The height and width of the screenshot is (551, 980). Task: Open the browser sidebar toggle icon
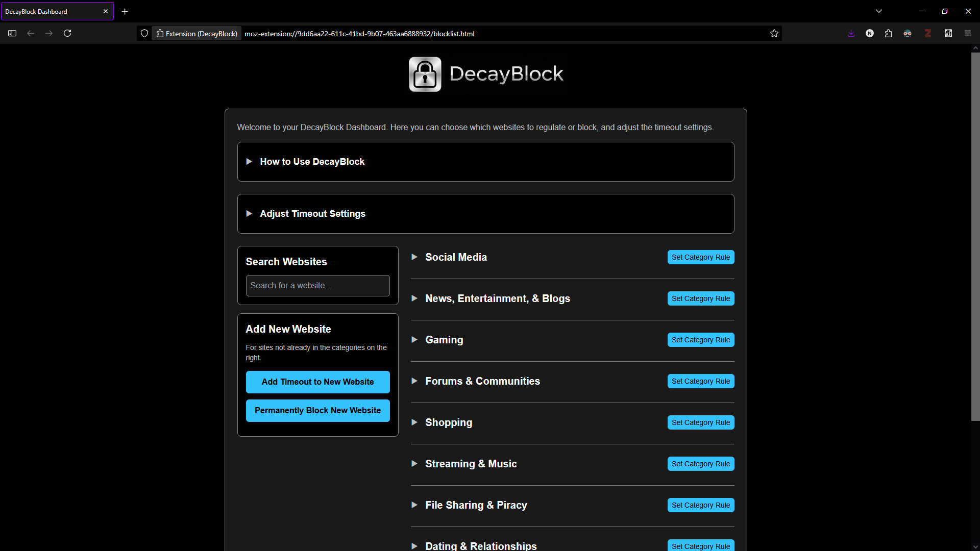(12, 33)
